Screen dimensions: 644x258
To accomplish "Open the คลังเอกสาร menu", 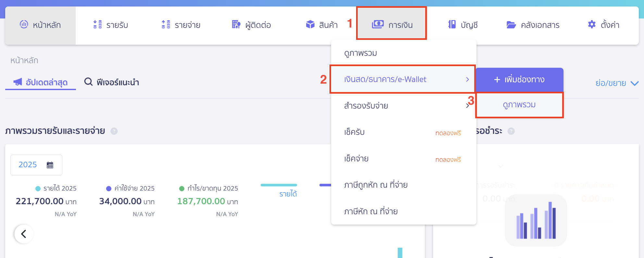I will tap(533, 25).
